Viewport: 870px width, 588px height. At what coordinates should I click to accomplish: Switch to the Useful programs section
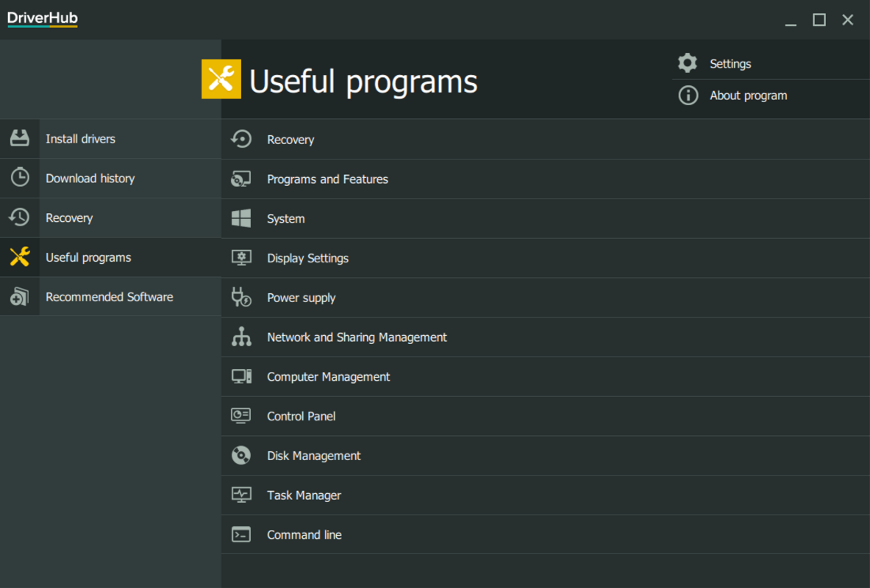point(88,257)
